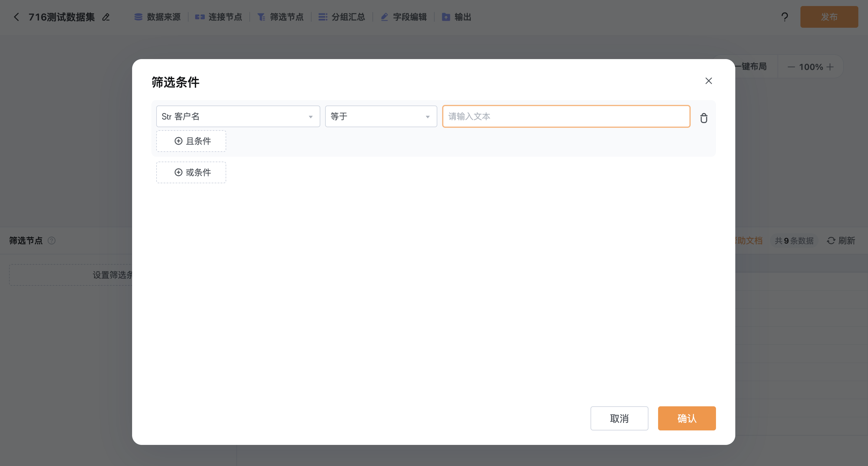Click the 一键布局 auto layout button

pyautogui.click(x=751, y=67)
